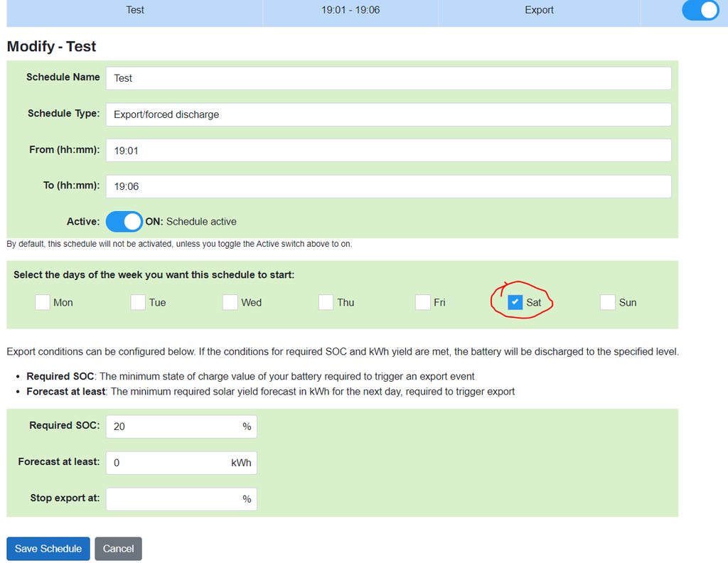
Task: Tick the Wed day checkbox
Action: pos(230,302)
